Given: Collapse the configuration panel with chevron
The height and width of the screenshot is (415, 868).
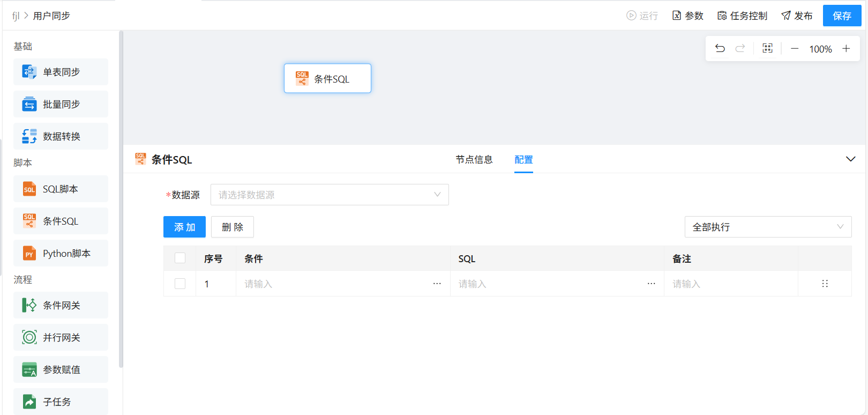Looking at the screenshot, I should [x=850, y=159].
